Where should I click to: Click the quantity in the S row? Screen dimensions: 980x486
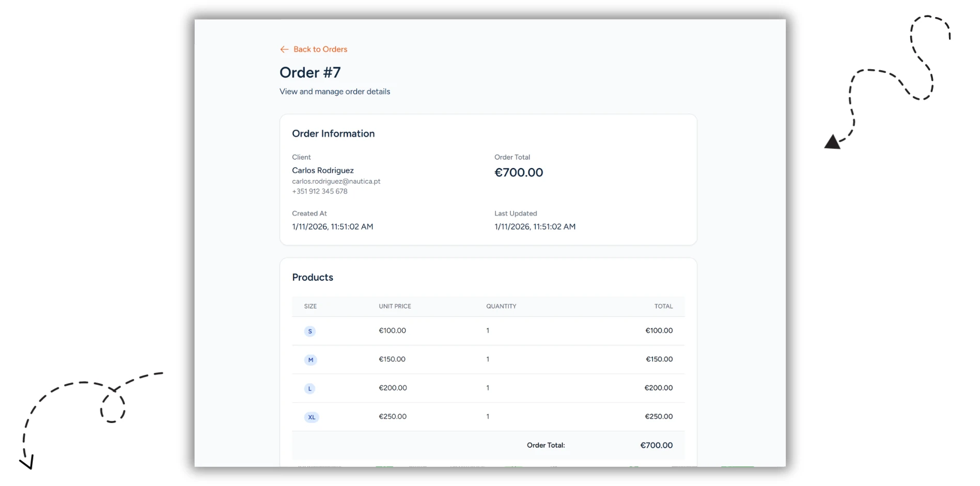pyautogui.click(x=488, y=330)
